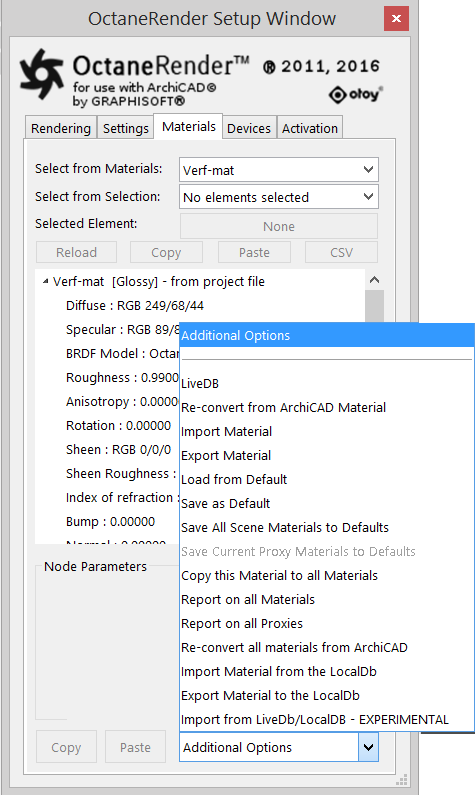The image size is (475, 795).
Task: Select the Sheen : RGB 0/0/0 row
Action: tap(119, 450)
